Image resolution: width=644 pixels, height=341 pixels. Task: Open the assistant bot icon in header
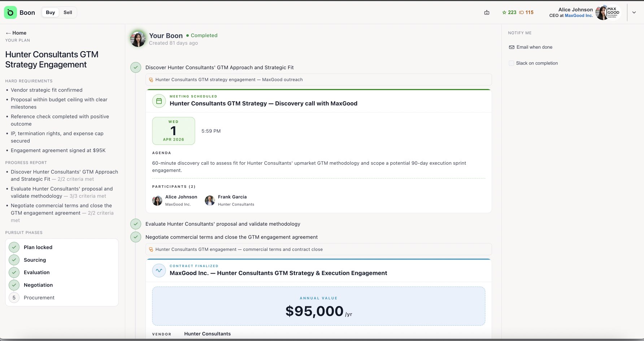pyautogui.click(x=487, y=13)
